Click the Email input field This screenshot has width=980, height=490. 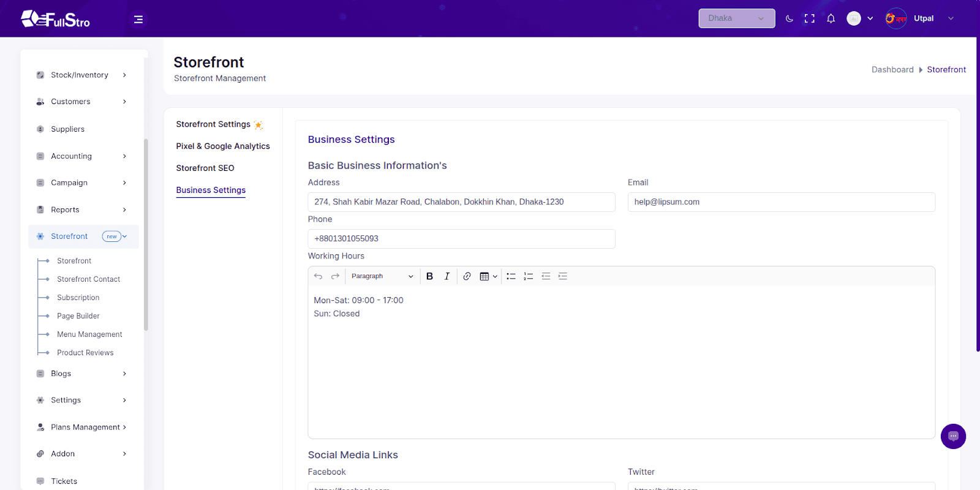pos(782,202)
